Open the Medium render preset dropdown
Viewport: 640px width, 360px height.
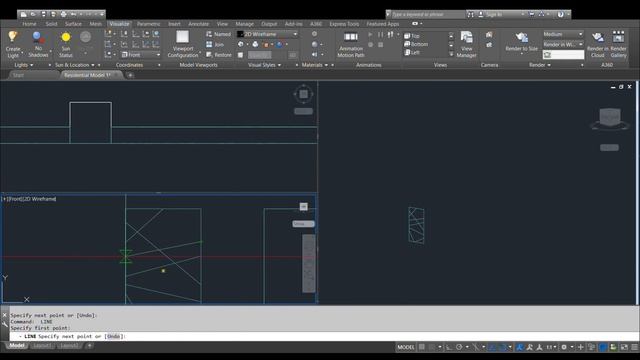point(563,34)
